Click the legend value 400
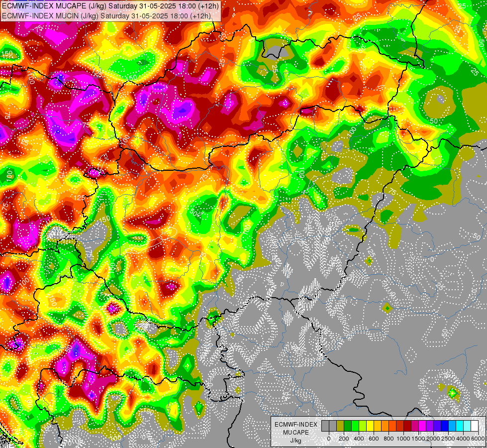Image resolution: width=487 pixels, height=448 pixels. [x=359, y=439]
